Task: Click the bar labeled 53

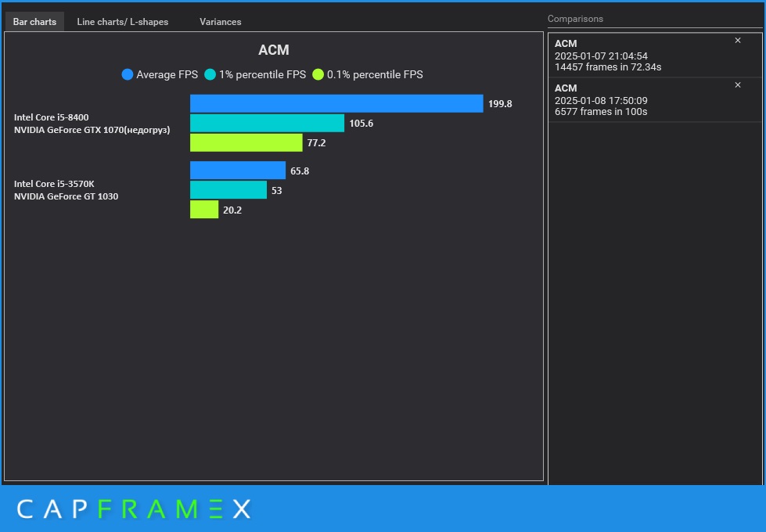Action: (228, 190)
